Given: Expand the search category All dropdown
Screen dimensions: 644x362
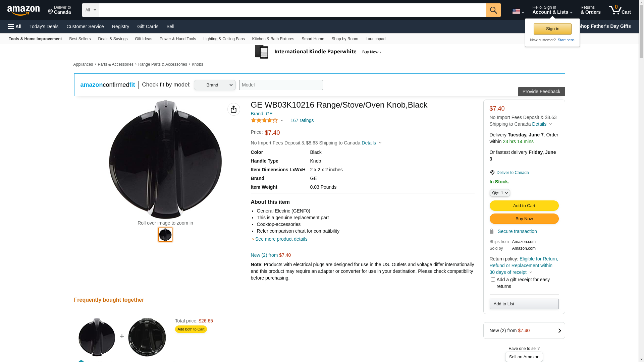Looking at the screenshot, I should tap(91, 10).
